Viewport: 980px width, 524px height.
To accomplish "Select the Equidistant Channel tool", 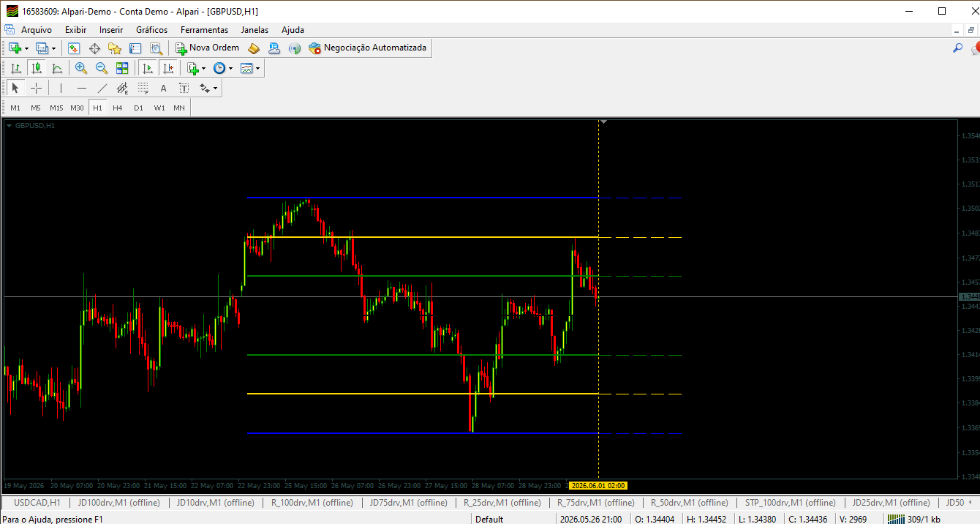I will click(x=123, y=88).
